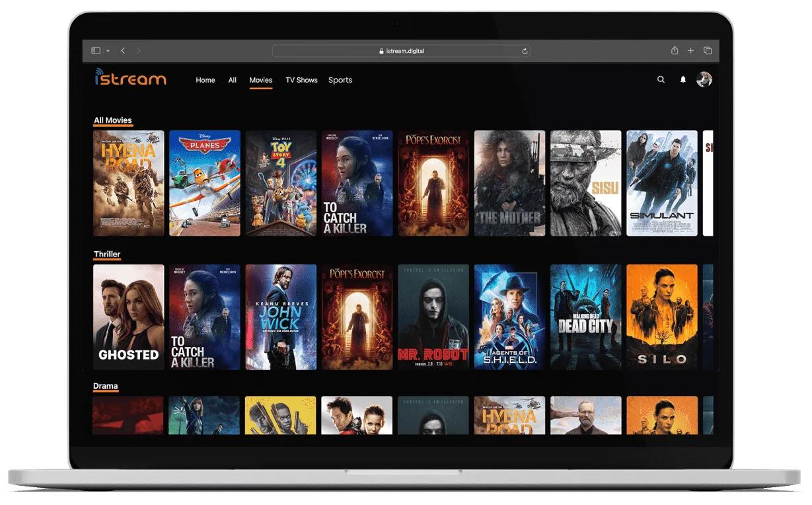Open the Silo poster in Thriller
This screenshot has width=812, height=505.
(661, 317)
